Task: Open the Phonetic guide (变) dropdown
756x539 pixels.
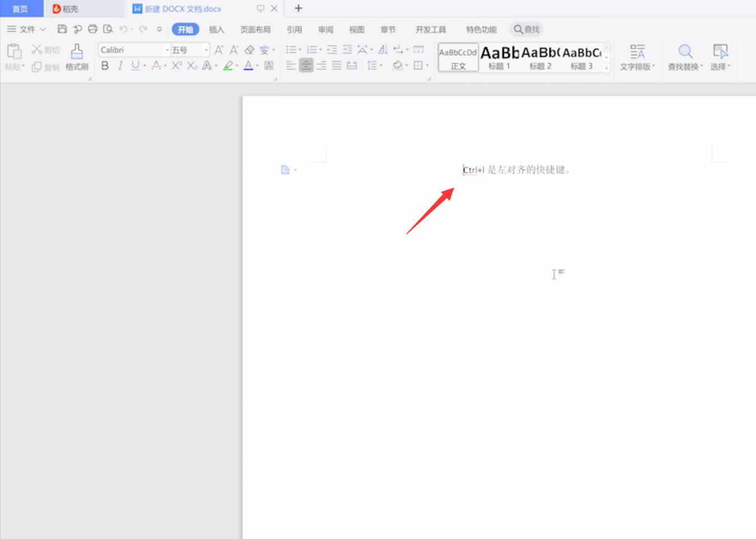Action: [x=273, y=50]
